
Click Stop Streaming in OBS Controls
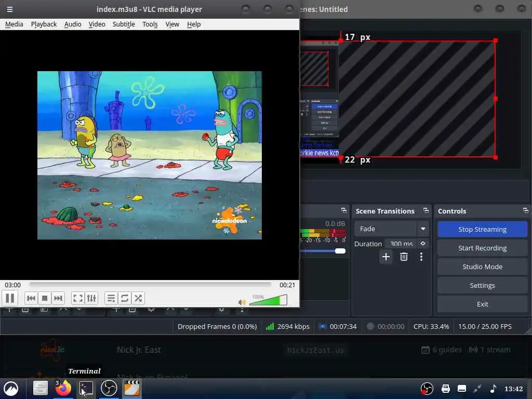[x=482, y=229]
